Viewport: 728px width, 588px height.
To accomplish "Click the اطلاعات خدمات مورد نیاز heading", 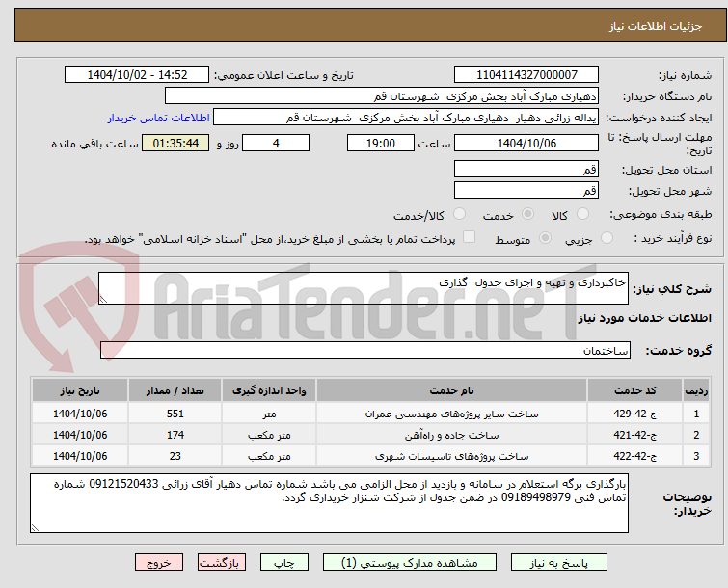I will coord(644,318).
